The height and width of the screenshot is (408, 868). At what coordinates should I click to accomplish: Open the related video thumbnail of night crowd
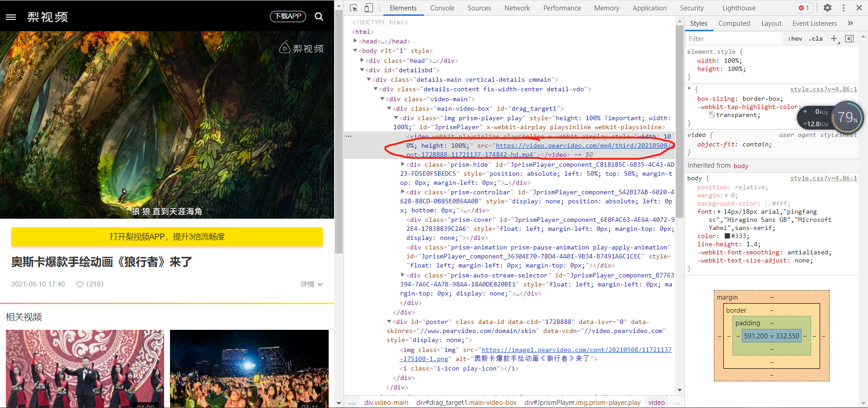pyautogui.click(x=249, y=369)
